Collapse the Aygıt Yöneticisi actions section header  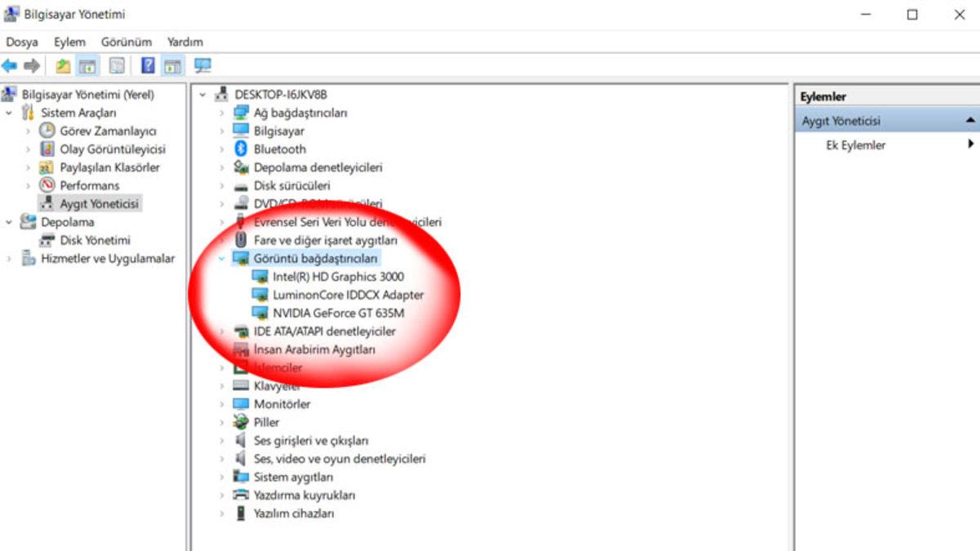pos(969,121)
